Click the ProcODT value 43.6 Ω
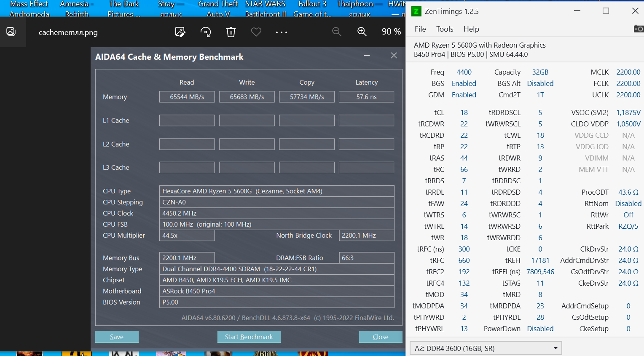Image resolution: width=644 pixels, height=356 pixels. point(628,192)
